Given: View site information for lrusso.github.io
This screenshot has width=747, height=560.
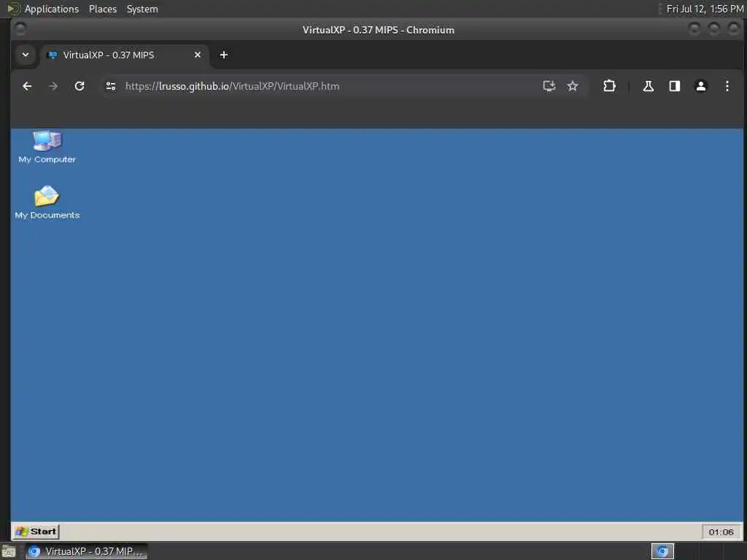Looking at the screenshot, I should (111, 86).
